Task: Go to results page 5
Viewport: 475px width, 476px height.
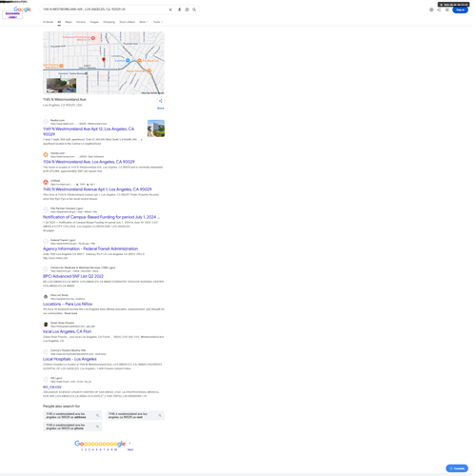Action: click(x=97, y=449)
